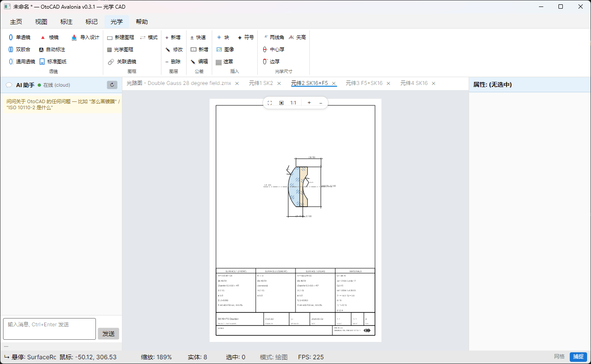
Task: Switch to 光路图 Double Gauss tab
Action: tap(179, 83)
